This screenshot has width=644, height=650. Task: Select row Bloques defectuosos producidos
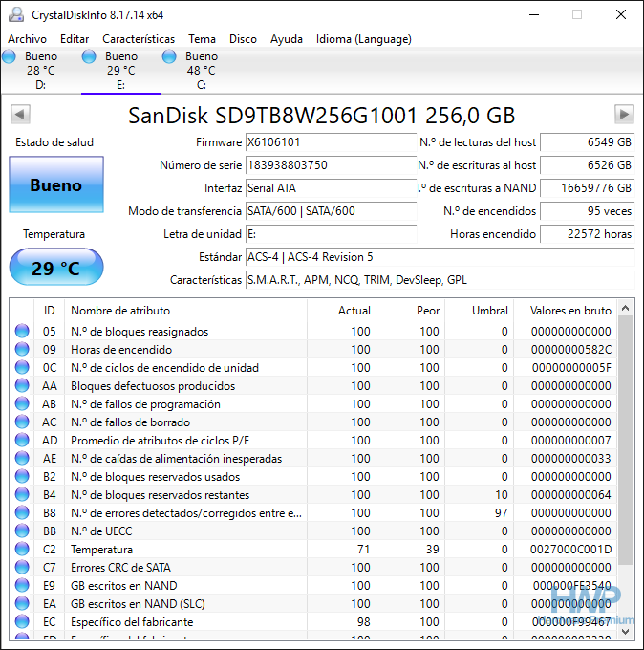pyautogui.click(x=313, y=386)
